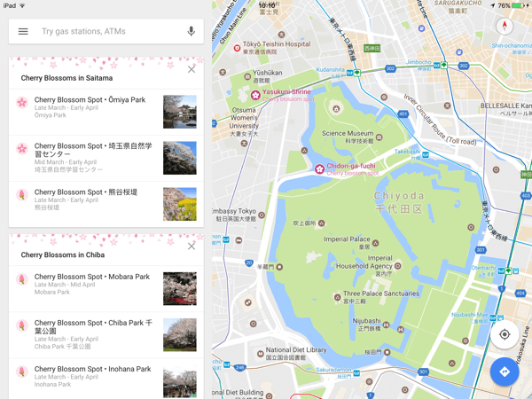This screenshot has height=399, width=532.
Task: Check the battery indicator in status bar
Action: pyautogui.click(x=518, y=5)
